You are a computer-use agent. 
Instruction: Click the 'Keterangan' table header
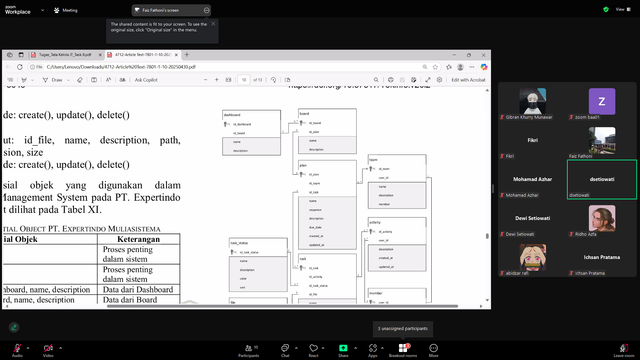[x=138, y=239]
